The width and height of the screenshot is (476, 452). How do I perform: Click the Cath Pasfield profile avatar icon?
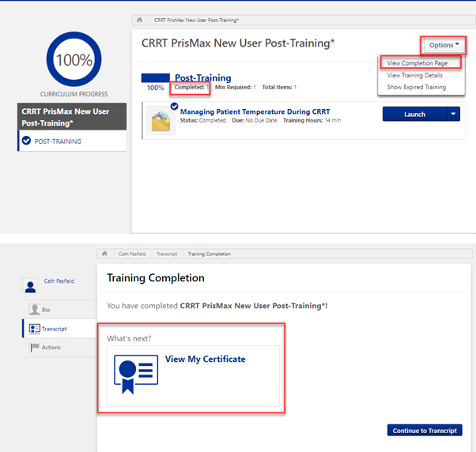[30, 286]
